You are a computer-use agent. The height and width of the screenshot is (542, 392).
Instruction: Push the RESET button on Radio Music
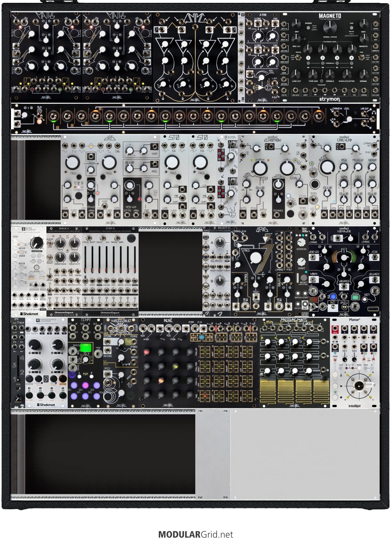tap(303, 278)
